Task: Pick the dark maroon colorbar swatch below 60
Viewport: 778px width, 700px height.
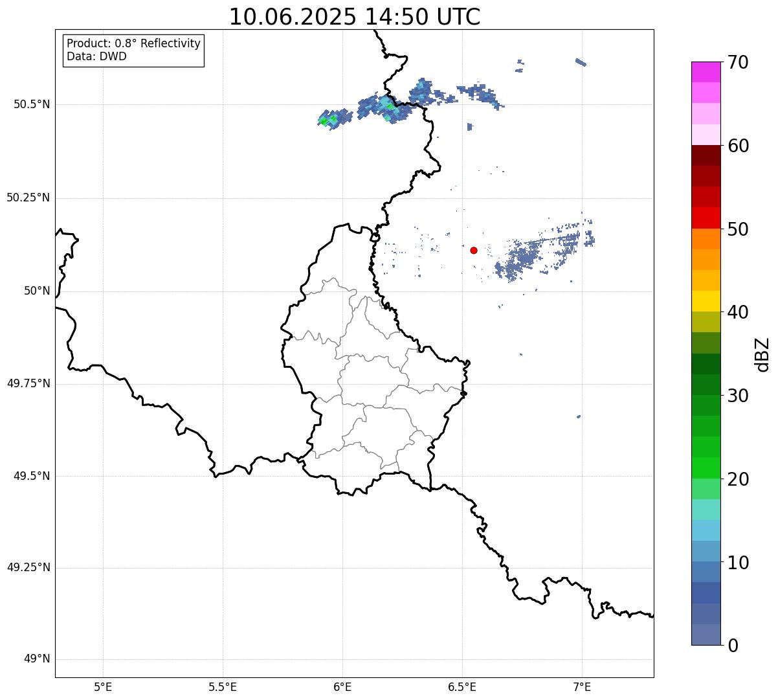Action: pos(706,155)
